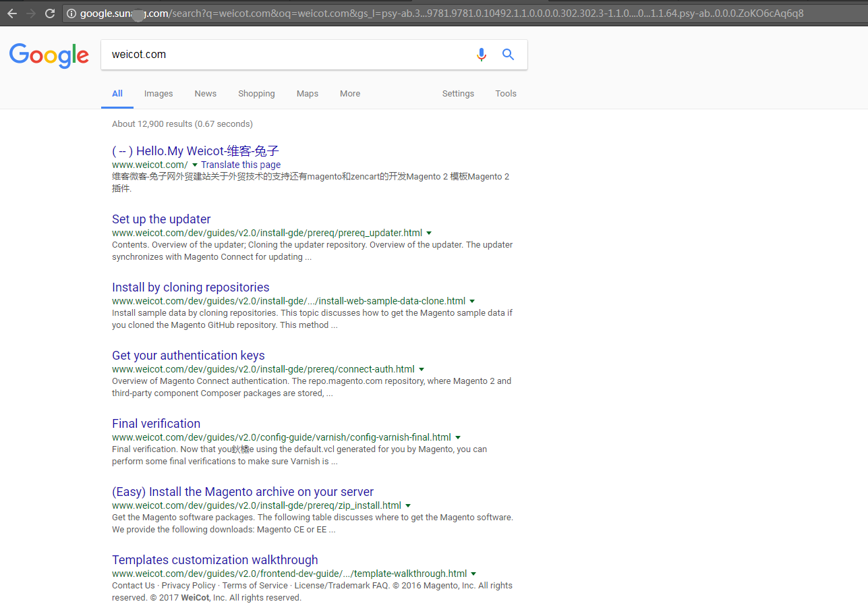Click the Translate this page link
The height and width of the screenshot is (610, 868).
pyautogui.click(x=241, y=165)
